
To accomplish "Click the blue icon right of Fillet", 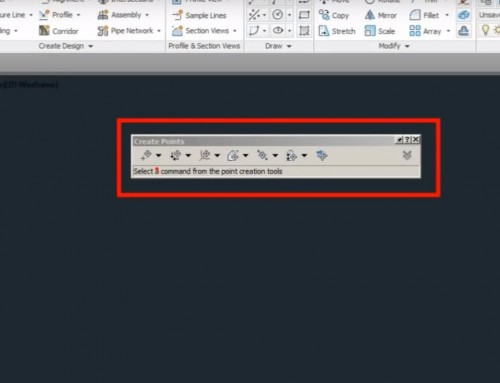I will click(x=464, y=15).
